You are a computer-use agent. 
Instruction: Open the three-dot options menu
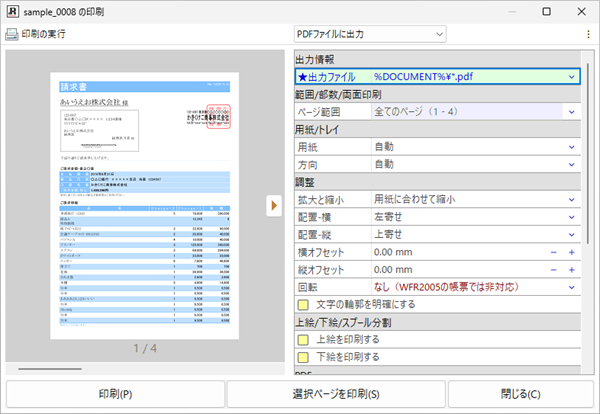pyautogui.click(x=588, y=34)
